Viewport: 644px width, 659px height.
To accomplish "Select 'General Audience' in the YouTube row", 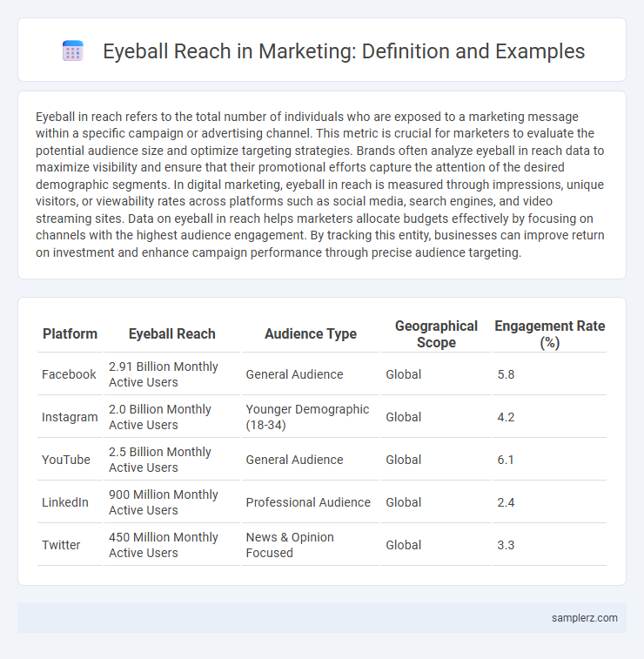I will tap(294, 460).
